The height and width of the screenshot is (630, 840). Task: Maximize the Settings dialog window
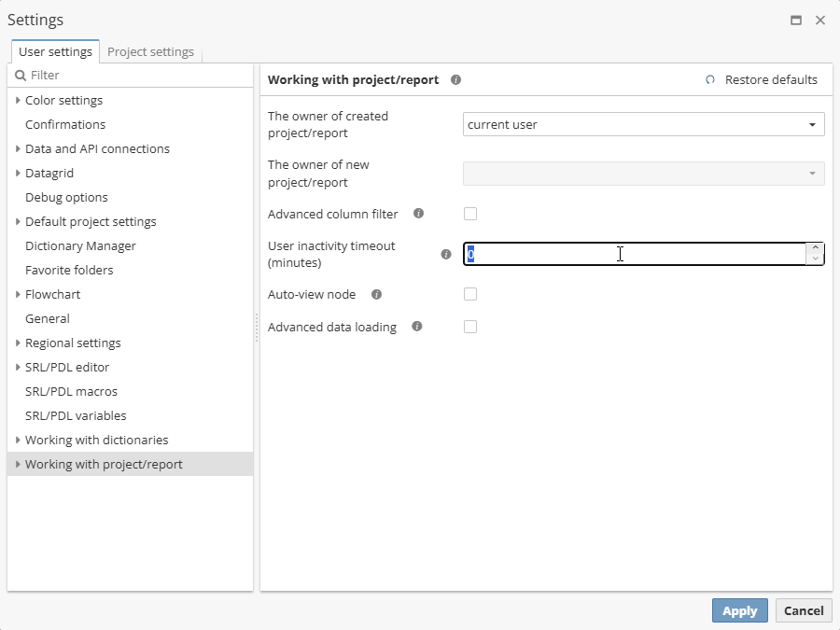pos(796,20)
